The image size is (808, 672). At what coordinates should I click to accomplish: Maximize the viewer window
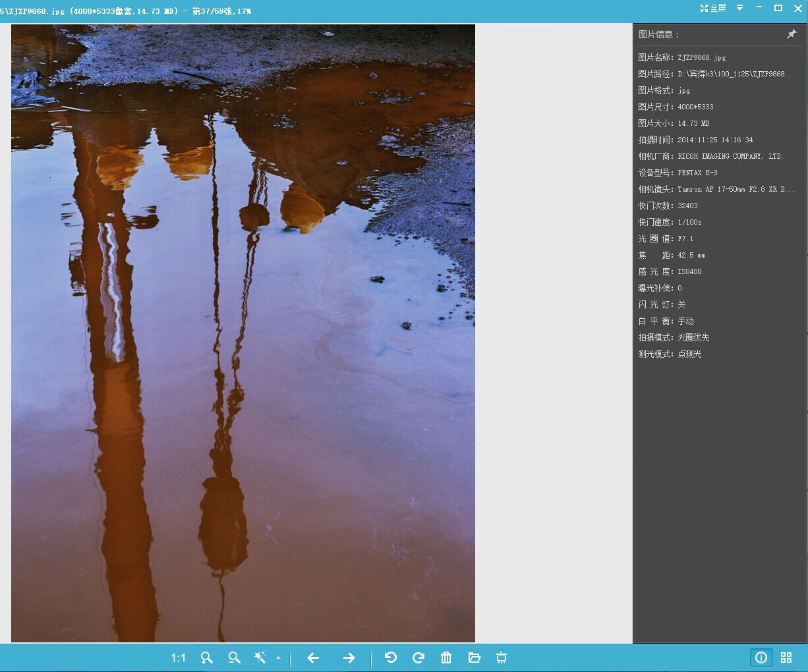pos(778,8)
